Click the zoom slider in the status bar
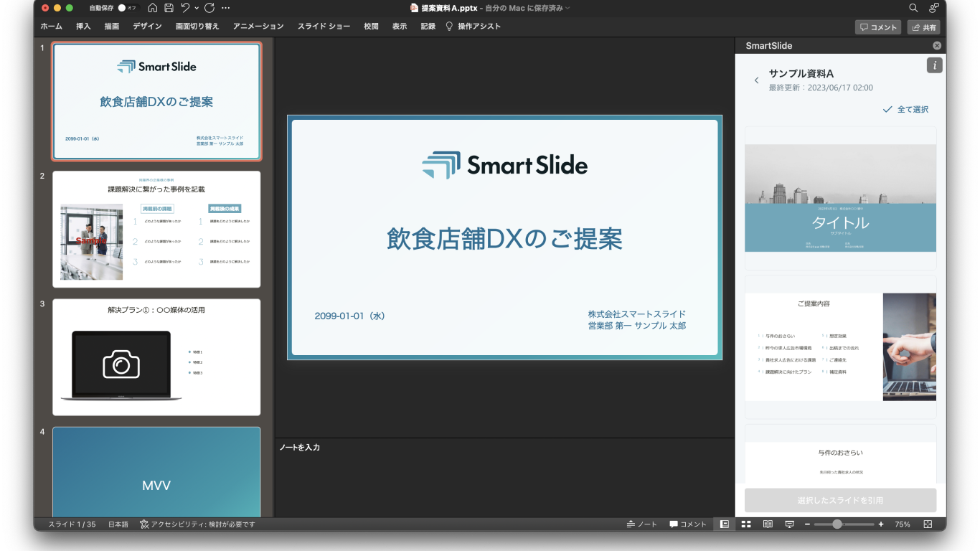The height and width of the screenshot is (551, 980). pyautogui.click(x=844, y=524)
